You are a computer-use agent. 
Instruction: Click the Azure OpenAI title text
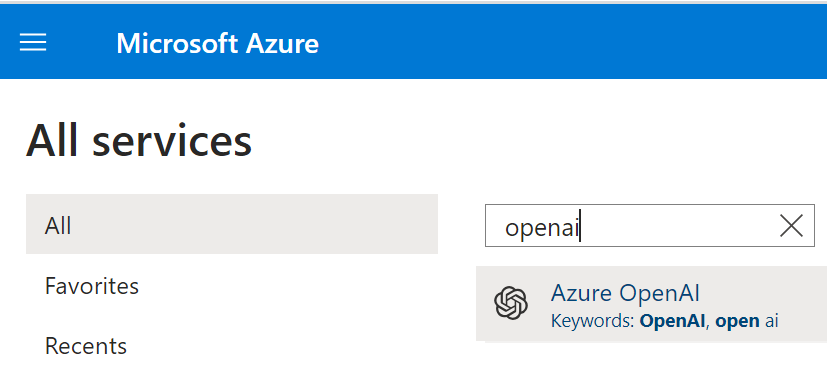625,293
